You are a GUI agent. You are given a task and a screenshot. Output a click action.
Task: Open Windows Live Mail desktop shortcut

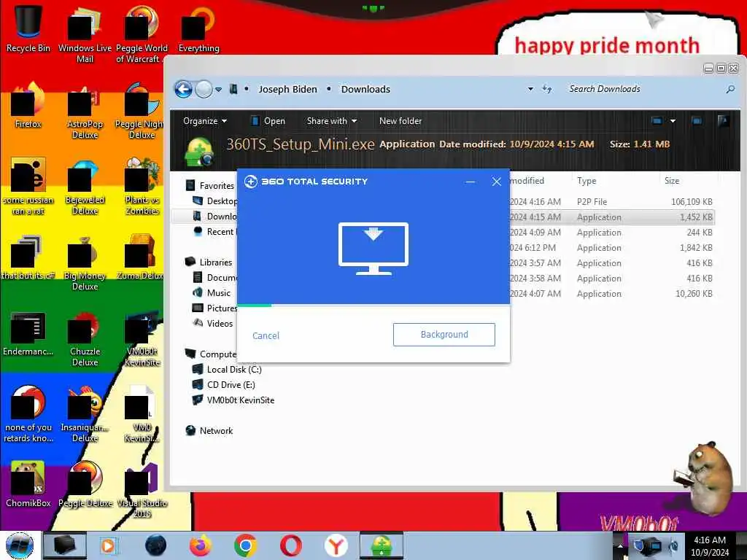85,34
